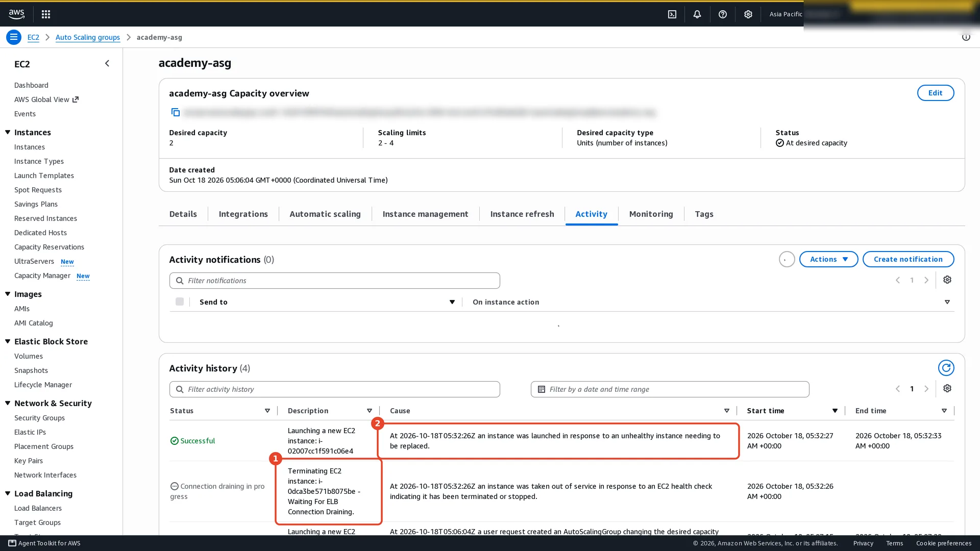Screen dimensions: 980x551
Task: Tick the select-all notifications checkbox
Action: 180,302
